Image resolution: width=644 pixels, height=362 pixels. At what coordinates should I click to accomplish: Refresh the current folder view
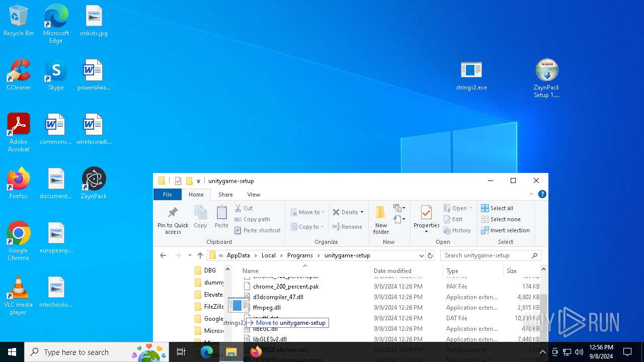point(430,255)
